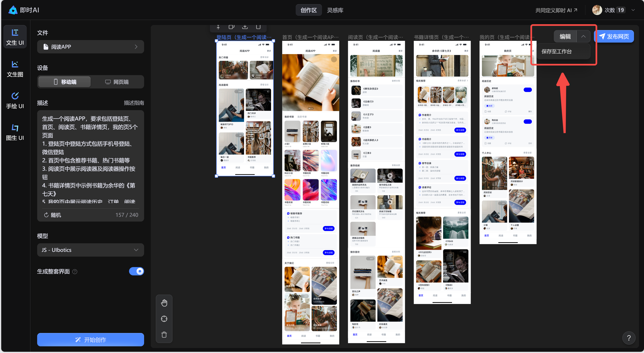Click the user avatar picture
The width and height of the screenshot is (644, 353).
[x=597, y=10]
